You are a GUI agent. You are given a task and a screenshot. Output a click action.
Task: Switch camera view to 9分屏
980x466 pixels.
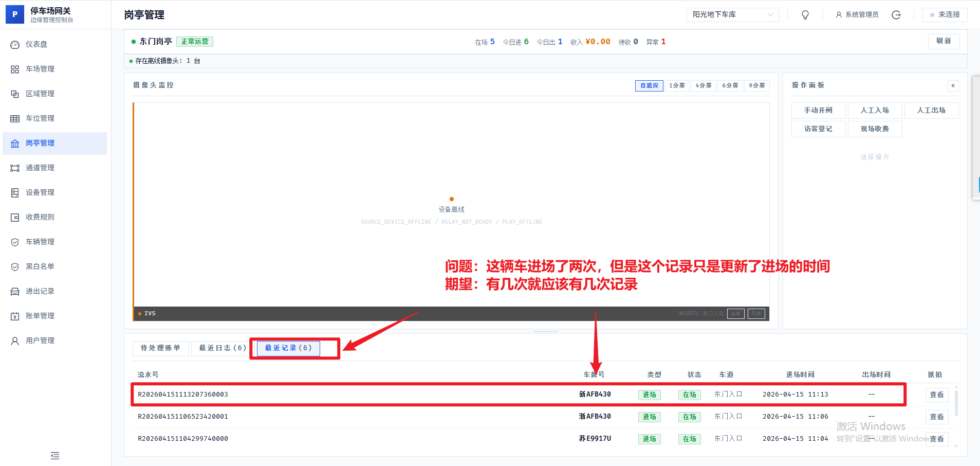pos(756,85)
